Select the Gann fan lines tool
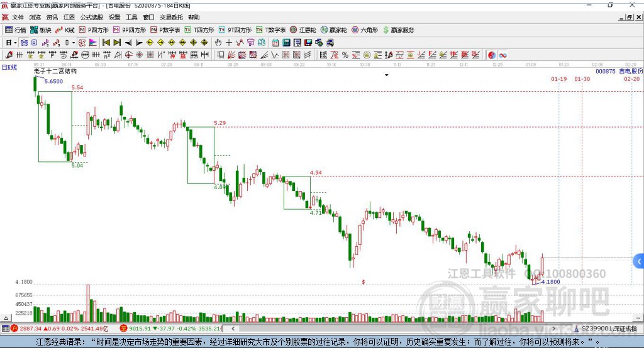 pos(231,55)
